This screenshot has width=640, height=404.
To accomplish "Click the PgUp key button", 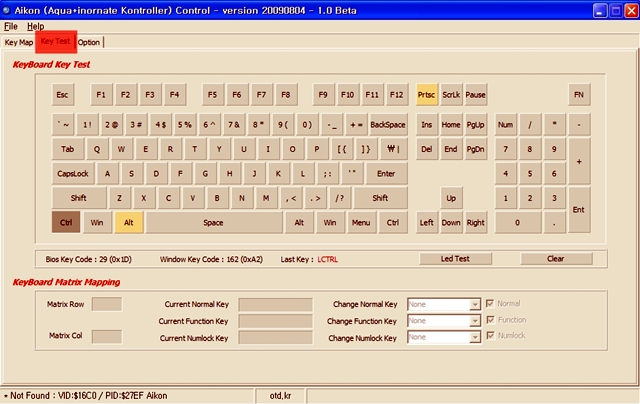I will tap(476, 125).
